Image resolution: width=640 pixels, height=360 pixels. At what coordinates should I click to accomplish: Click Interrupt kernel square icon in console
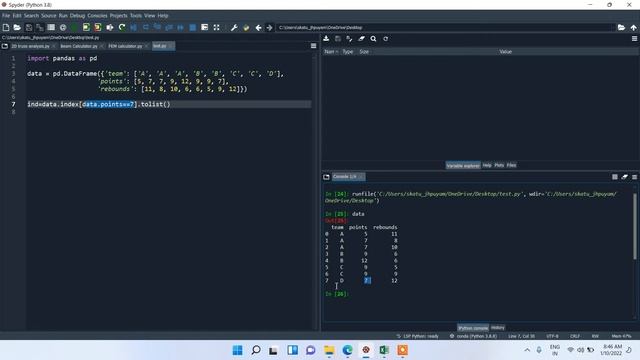[615, 177]
